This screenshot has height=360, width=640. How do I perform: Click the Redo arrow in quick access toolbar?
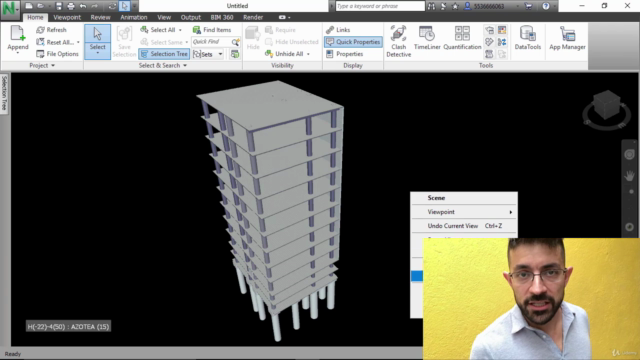pyautogui.click(x=95, y=6)
